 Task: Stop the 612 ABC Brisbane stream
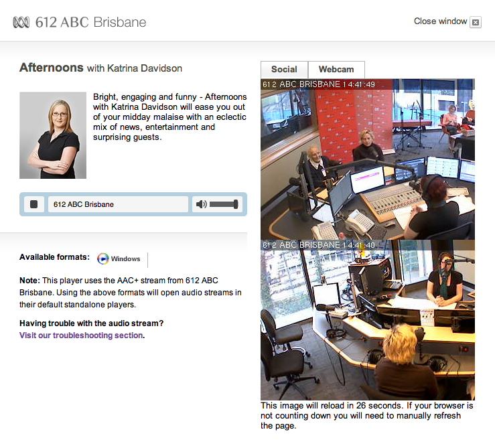[33, 204]
